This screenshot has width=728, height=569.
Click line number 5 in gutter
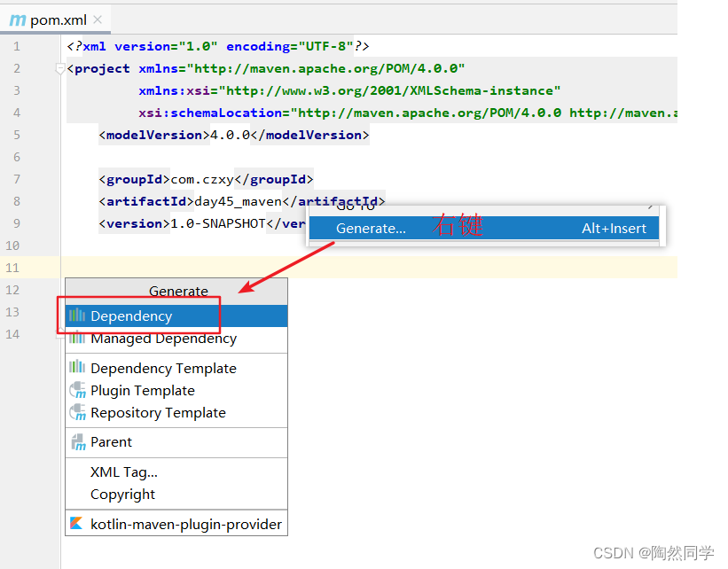(x=17, y=135)
